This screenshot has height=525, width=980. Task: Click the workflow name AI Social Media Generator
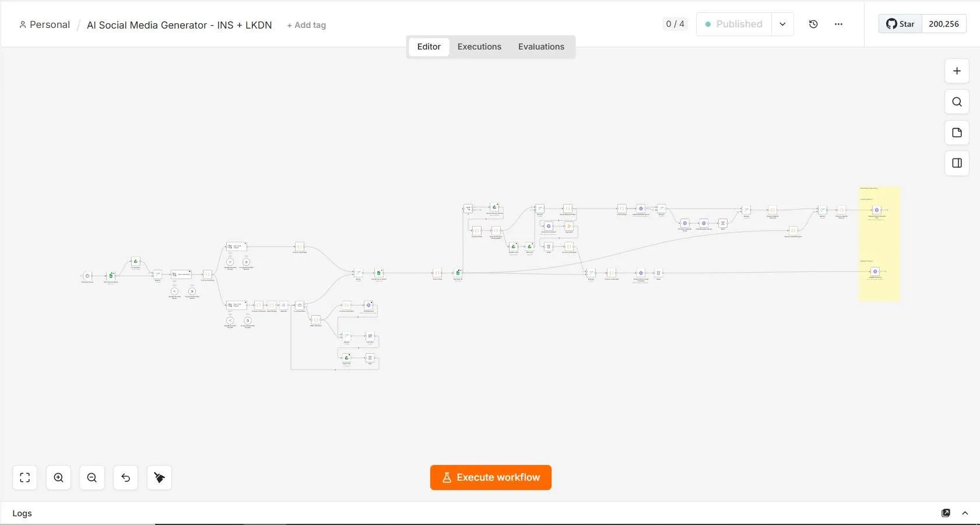tap(180, 25)
